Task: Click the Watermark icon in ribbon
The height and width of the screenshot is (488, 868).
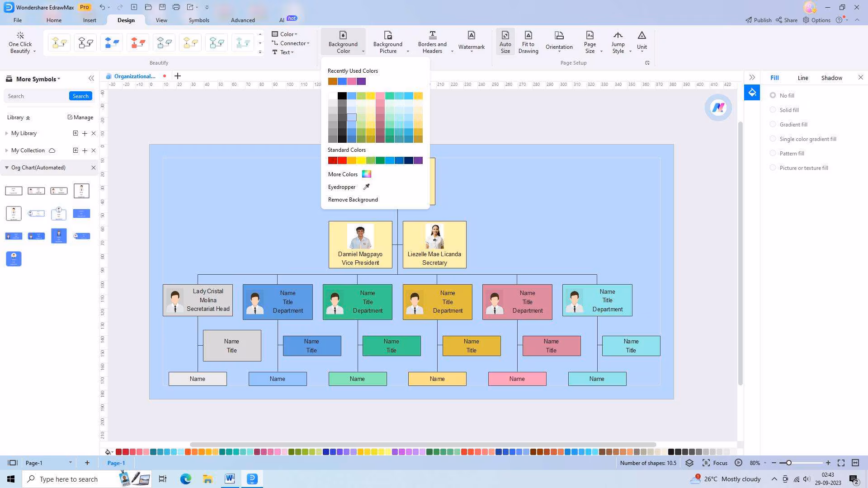Action: 471,36
